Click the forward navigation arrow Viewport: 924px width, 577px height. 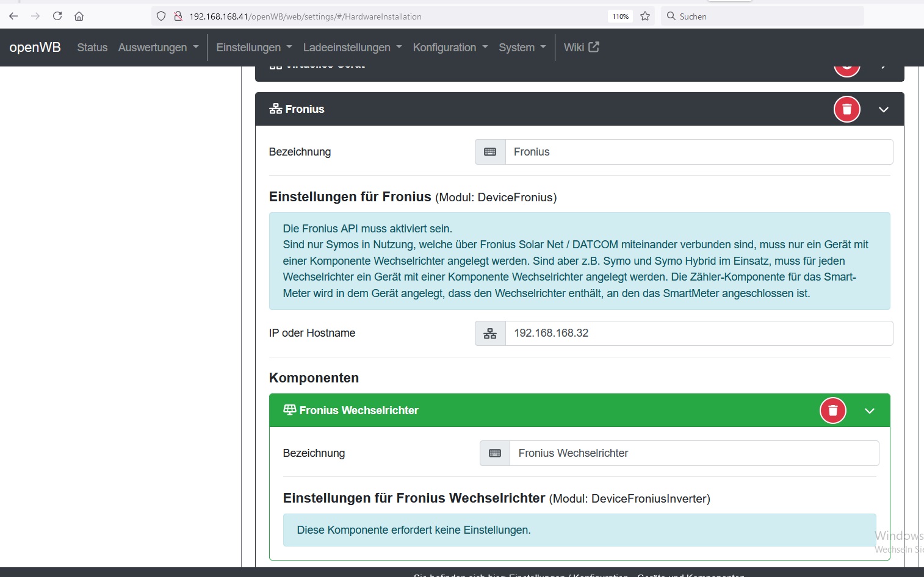tap(35, 16)
